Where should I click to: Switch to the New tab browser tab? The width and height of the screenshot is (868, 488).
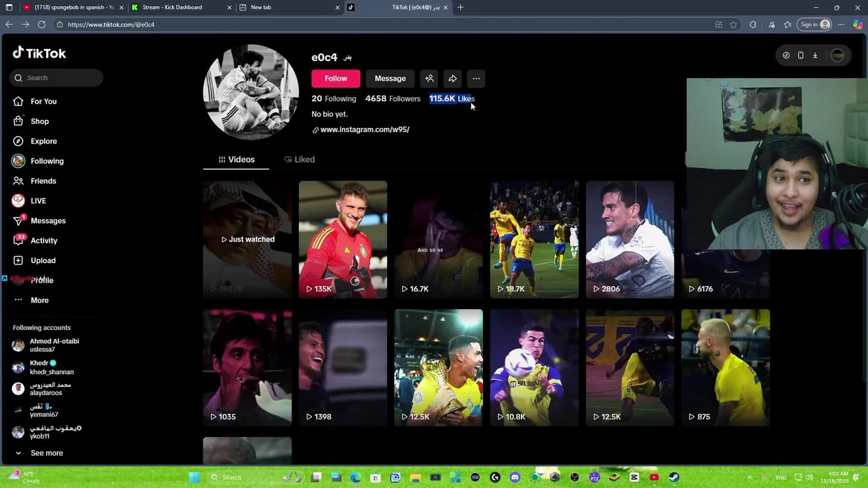[x=290, y=7]
